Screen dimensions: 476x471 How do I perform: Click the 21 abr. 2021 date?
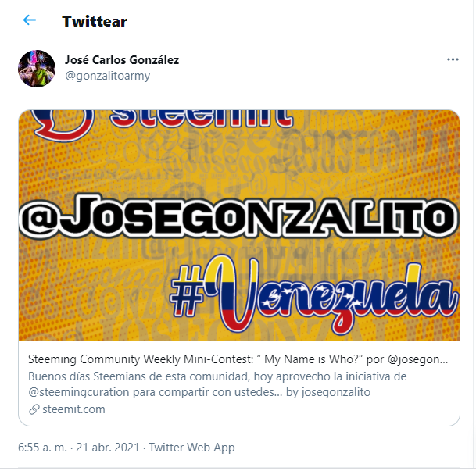pos(107,448)
